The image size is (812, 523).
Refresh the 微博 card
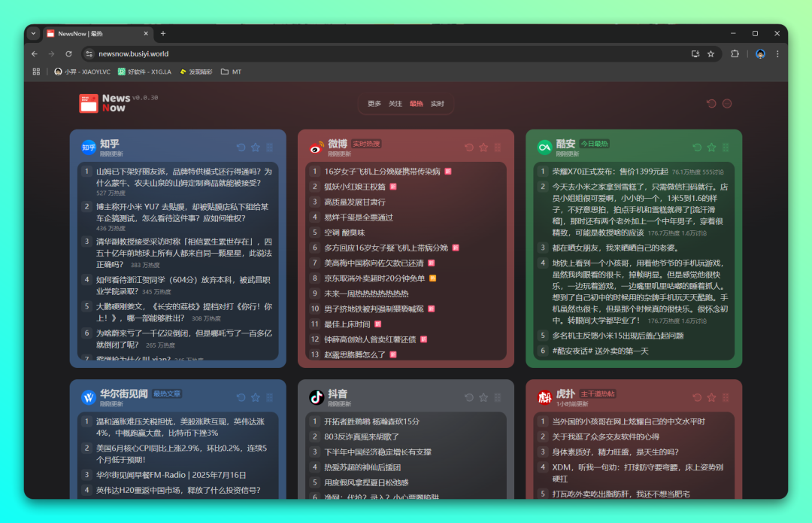469,147
